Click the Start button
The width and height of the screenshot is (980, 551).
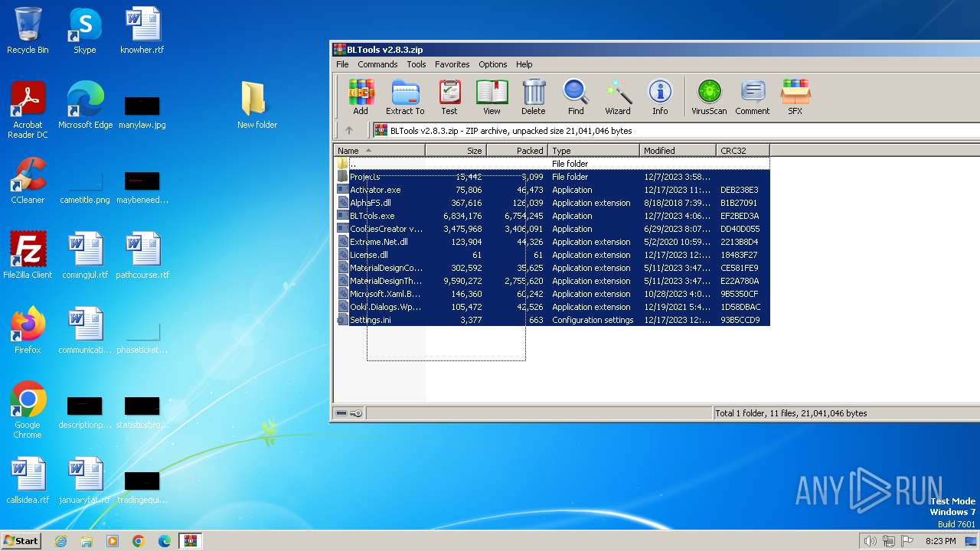21,540
